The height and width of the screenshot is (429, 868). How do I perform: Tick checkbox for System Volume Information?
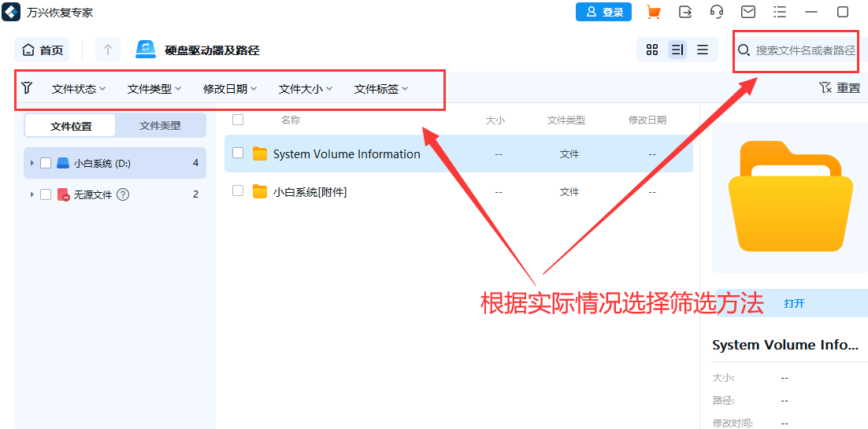pos(238,153)
